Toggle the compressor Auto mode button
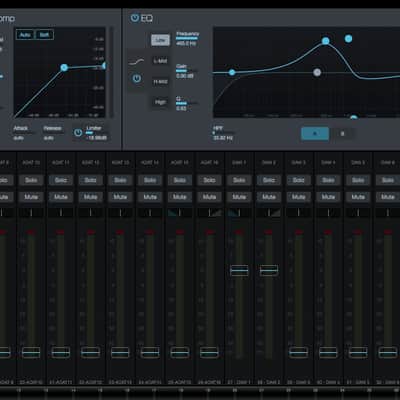 tap(25, 35)
